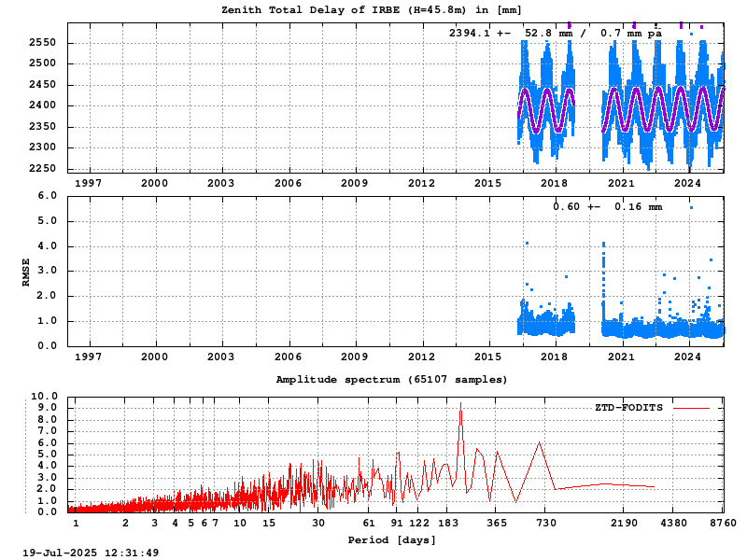The height and width of the screenshot is (560, 747).
Task: Click the 'Period [days]' axis label
Action: point(391,540)
